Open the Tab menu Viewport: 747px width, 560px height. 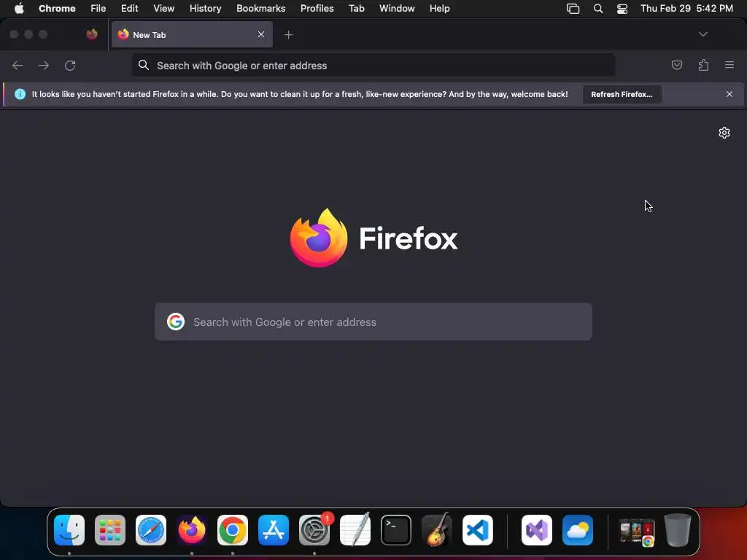356,9
